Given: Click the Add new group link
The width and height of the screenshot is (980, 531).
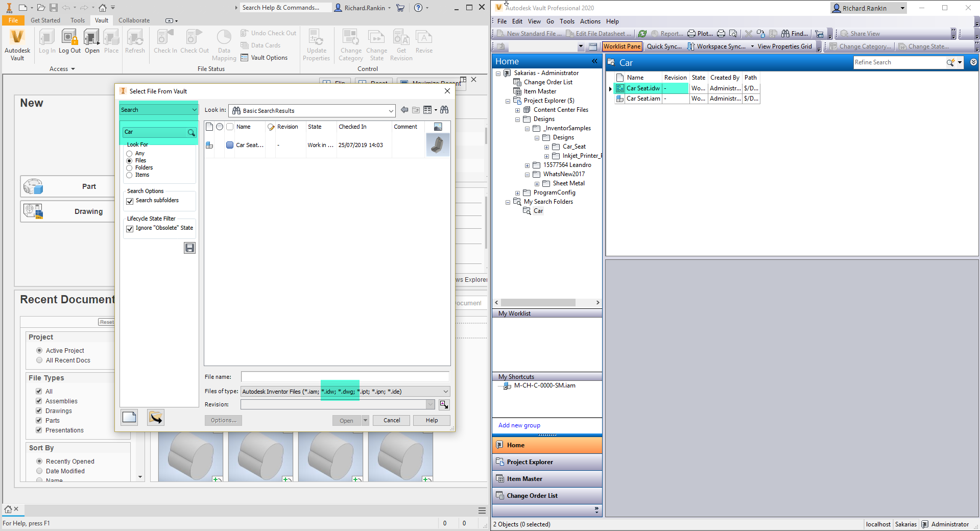Looking at the screenshot, I should click(x=519, y=425).
